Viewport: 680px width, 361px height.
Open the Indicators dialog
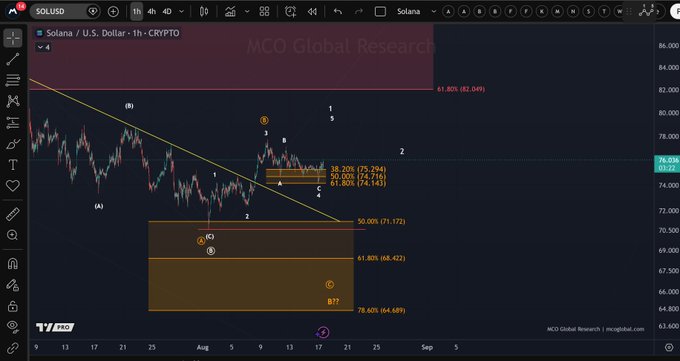point(230,12)
